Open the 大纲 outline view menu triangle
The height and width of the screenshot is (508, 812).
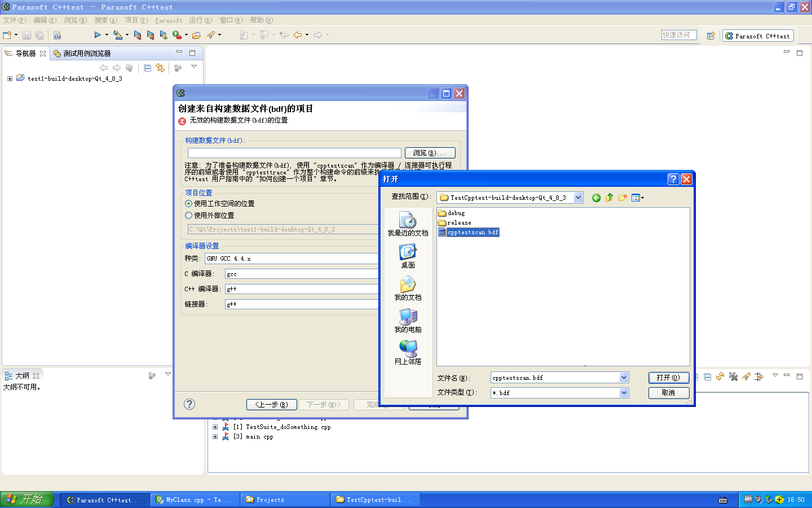coord(167,374)
